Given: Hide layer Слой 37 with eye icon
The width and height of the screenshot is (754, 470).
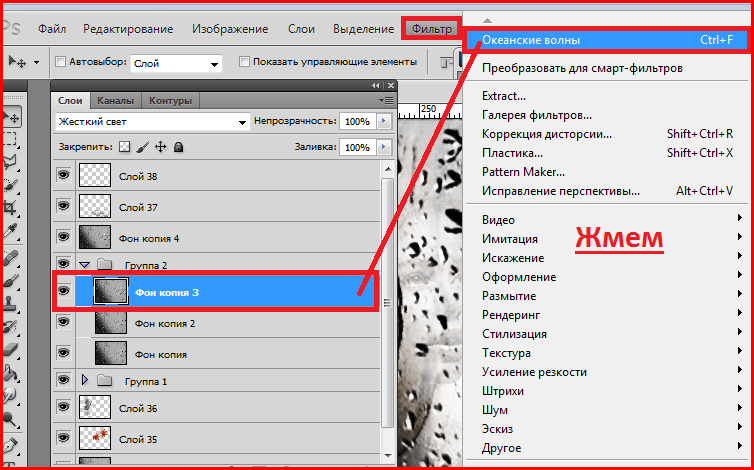Looking at the screenshot, I should (x=63, y=206).
